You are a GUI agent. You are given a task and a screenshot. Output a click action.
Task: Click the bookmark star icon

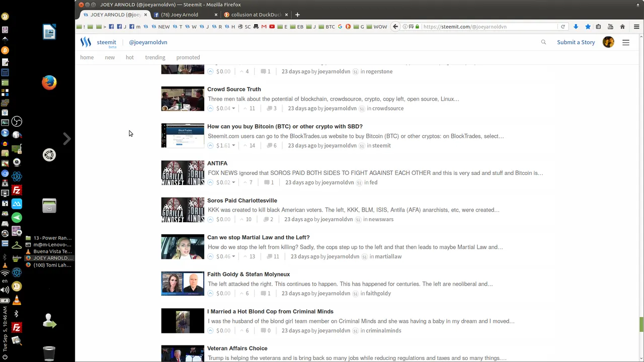587,27
